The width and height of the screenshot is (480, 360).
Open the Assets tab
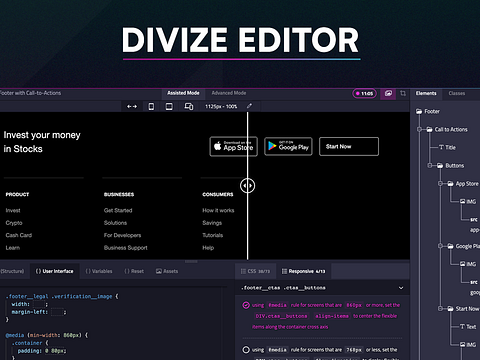point(167,271)
